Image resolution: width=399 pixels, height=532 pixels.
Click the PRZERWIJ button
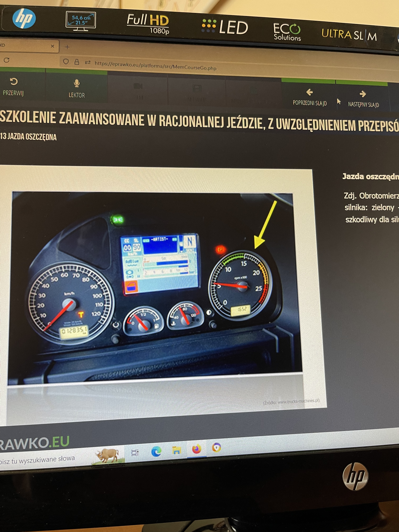tap(13, 87)
